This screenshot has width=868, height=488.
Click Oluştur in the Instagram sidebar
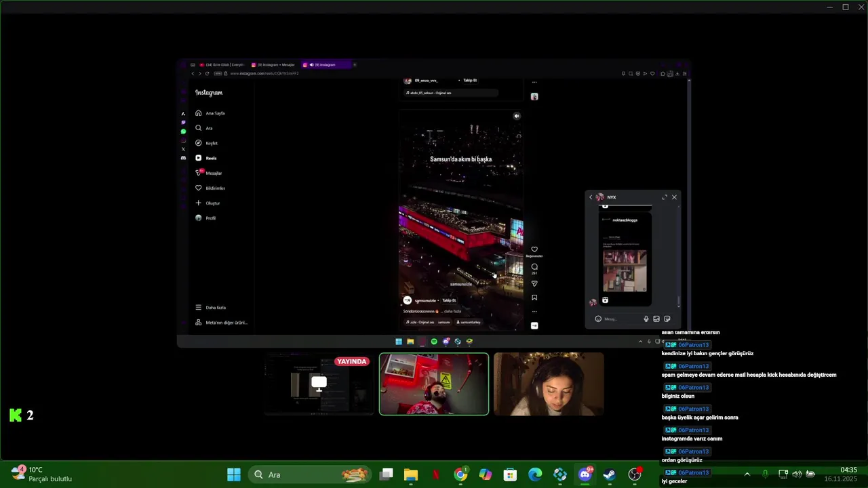coord(208,203)
